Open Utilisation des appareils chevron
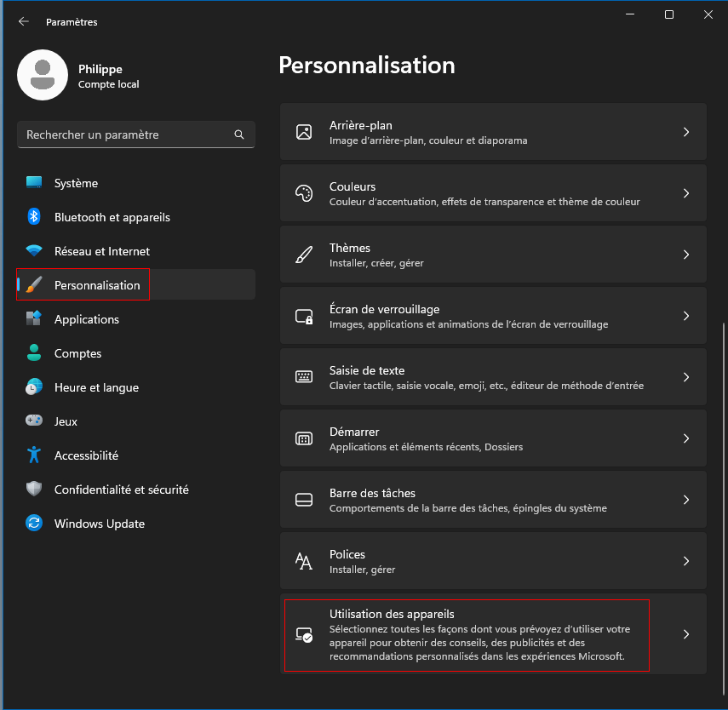 pyautogui.click(x=686, y=634)
